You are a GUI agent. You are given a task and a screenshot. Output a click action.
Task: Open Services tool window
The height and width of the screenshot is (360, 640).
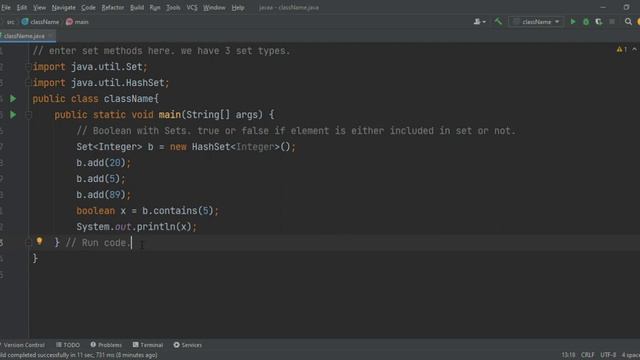coord(188,345)
